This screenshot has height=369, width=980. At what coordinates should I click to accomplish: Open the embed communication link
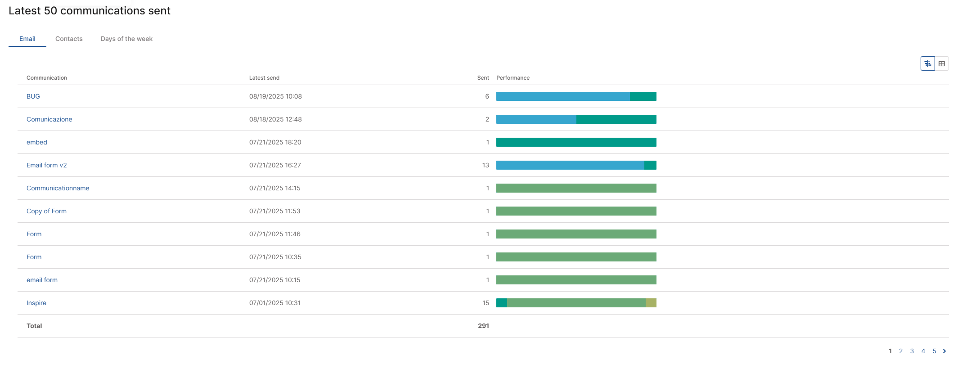(37, 142)
